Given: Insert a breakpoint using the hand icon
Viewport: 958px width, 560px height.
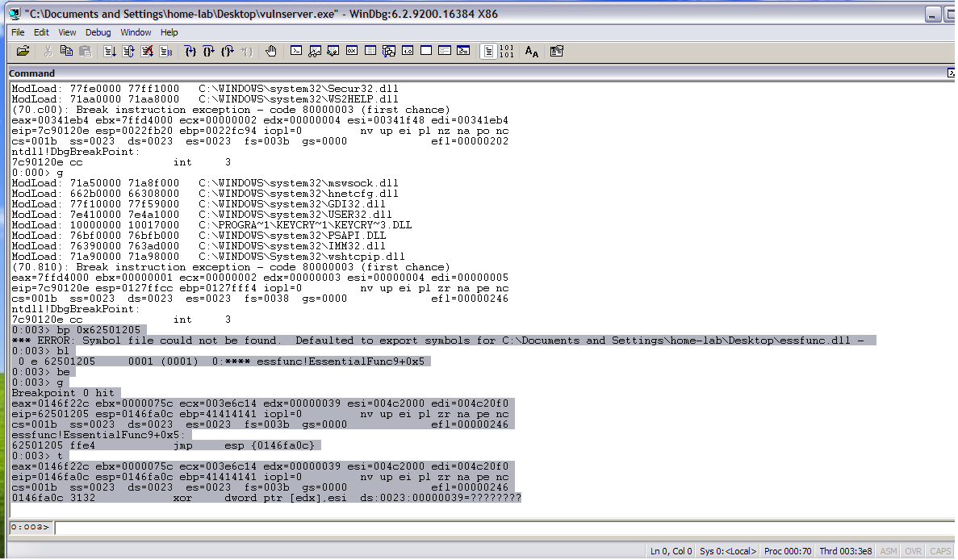Looking at the screenshot, I should [271, 52].
